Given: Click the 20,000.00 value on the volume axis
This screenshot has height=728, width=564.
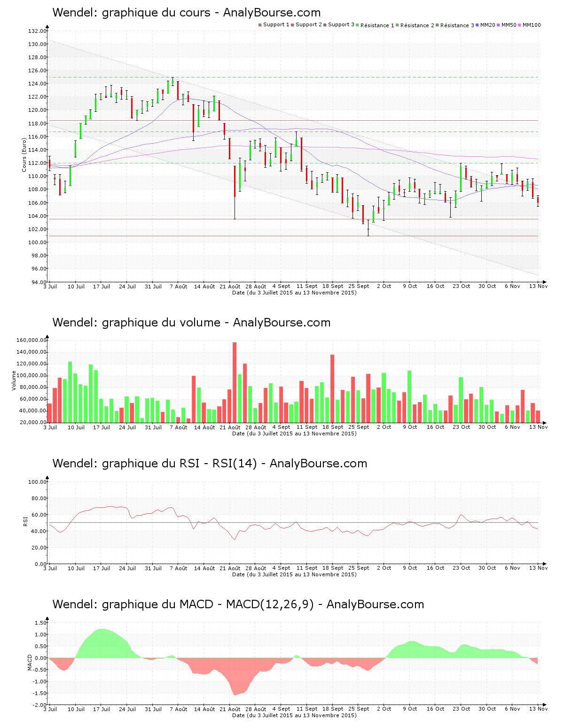Looking at the screenshot, I should point(33,422).
